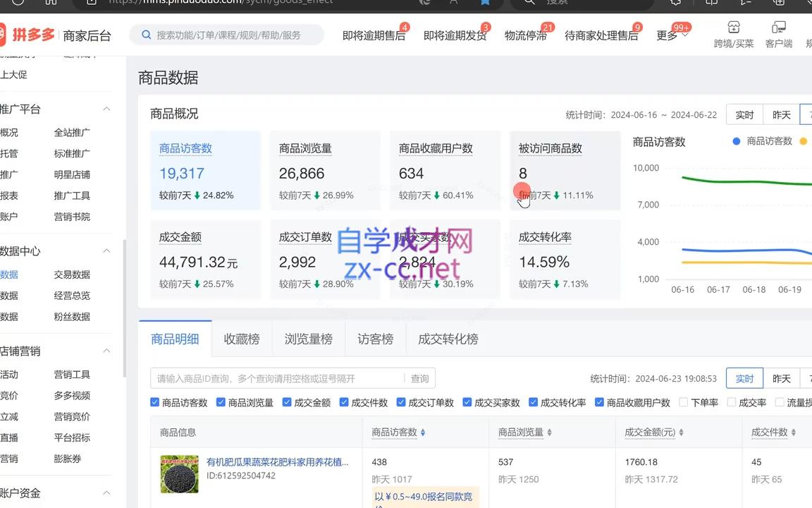Click the 拼多多 merchant logo
The width and height of the screenshot is (812, 508).
point(30,34)
